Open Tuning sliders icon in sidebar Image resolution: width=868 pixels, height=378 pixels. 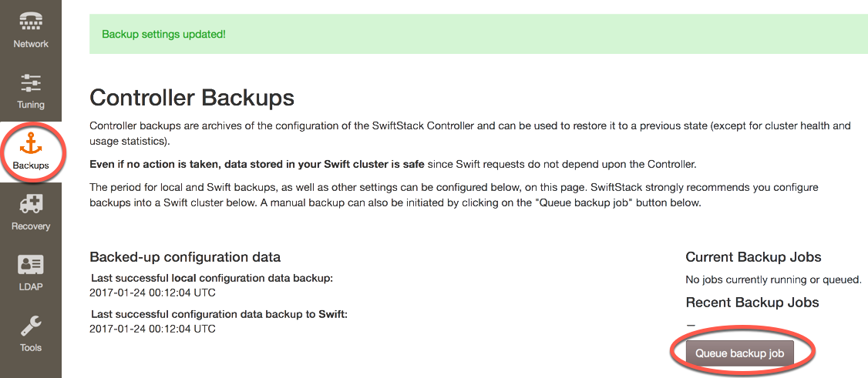coord(30,83)
